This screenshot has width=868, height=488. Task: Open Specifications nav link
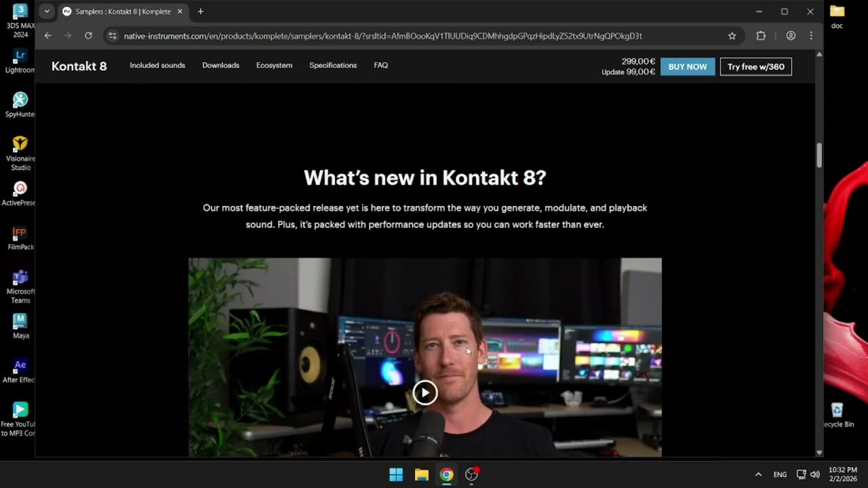[333, 65]
